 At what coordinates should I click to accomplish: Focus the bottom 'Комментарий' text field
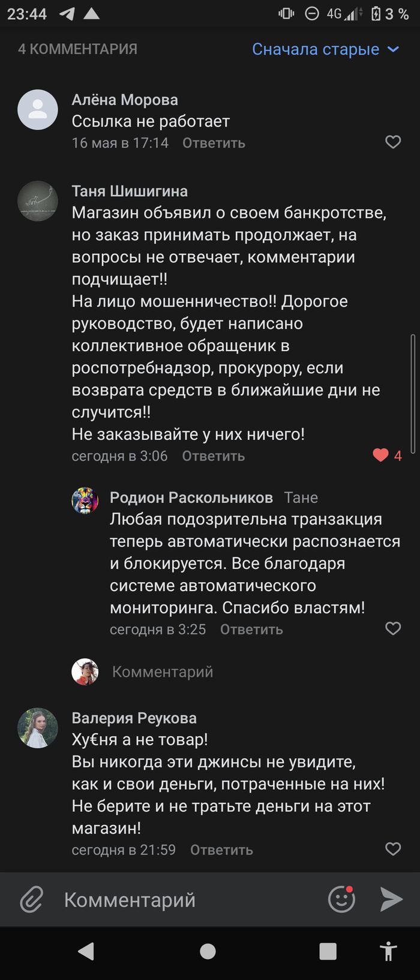pos(180,900)
